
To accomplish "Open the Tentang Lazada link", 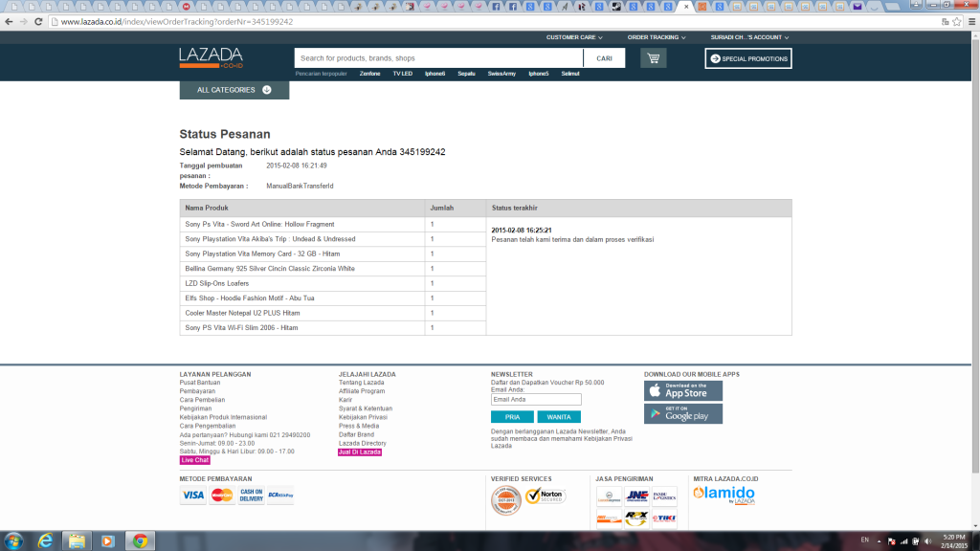I will [x=361, y=383].
